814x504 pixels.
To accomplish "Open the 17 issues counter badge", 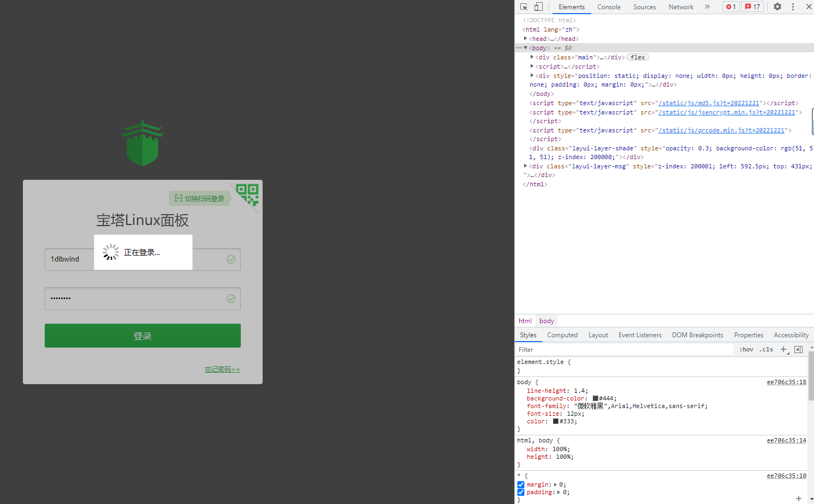I will tap(752, 7).
